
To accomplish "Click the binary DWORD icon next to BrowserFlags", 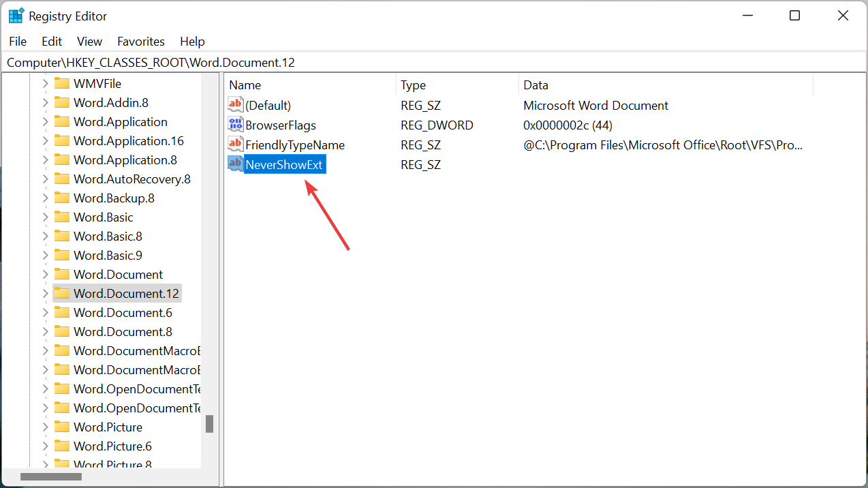I will point(235,124).
